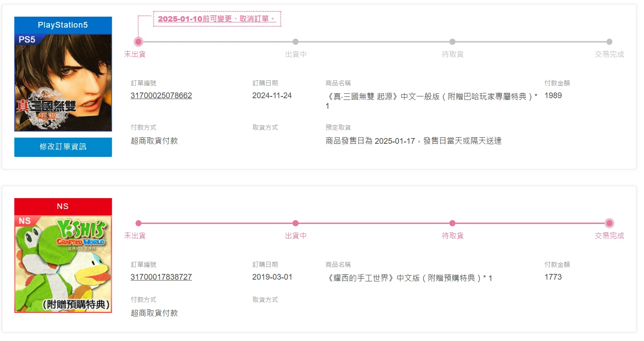Viewport: 644px width, 341px height.
Task: Click the 交易完成 marker on the Yoshi order
Action: 609,223
